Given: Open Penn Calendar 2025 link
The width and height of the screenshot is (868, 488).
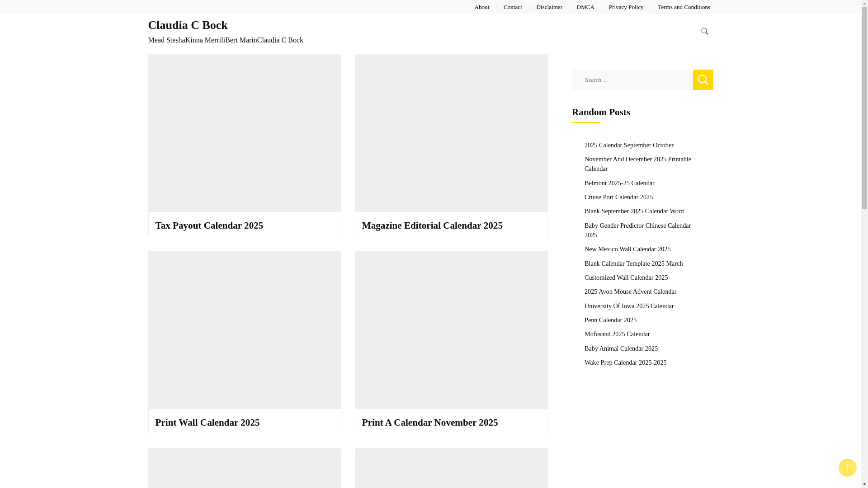Looking at the screenshot, I should [610, 320].
